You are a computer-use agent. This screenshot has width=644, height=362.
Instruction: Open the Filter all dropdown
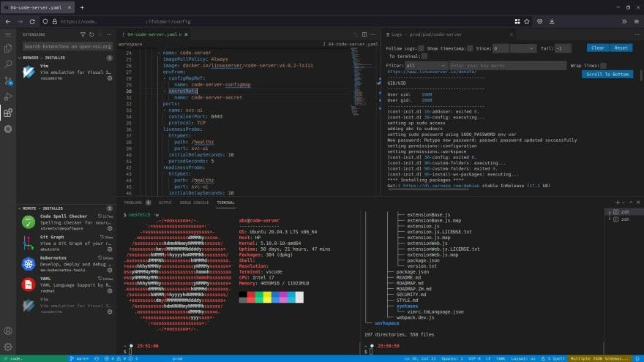(x=426, y=66)
